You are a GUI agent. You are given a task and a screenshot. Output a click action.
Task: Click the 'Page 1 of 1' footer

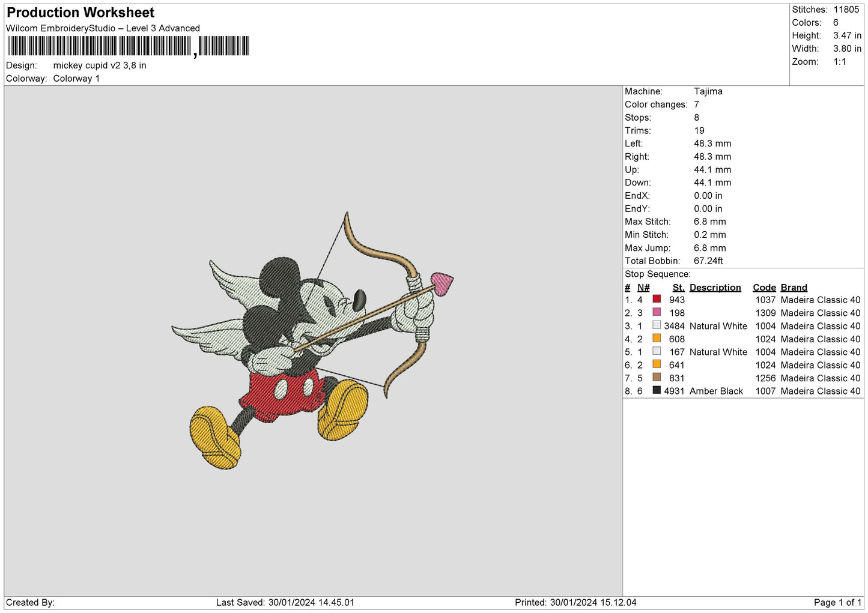tap(837, 602)
